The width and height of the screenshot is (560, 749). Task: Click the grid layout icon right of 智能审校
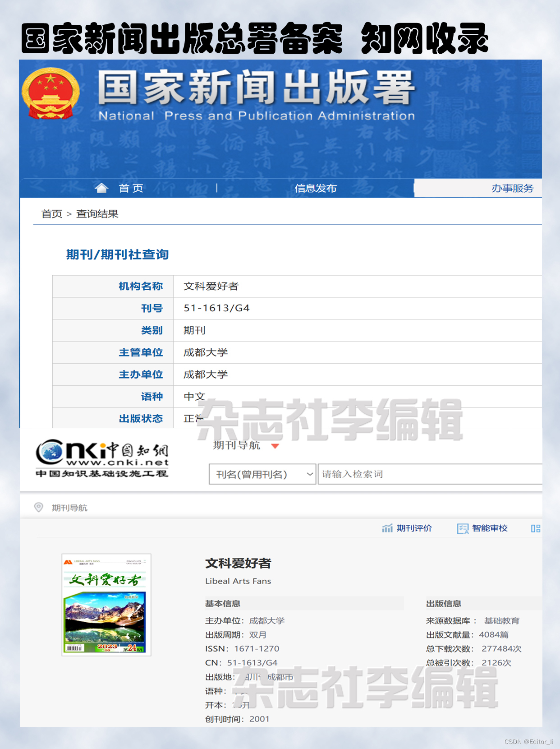coord(536,528)
